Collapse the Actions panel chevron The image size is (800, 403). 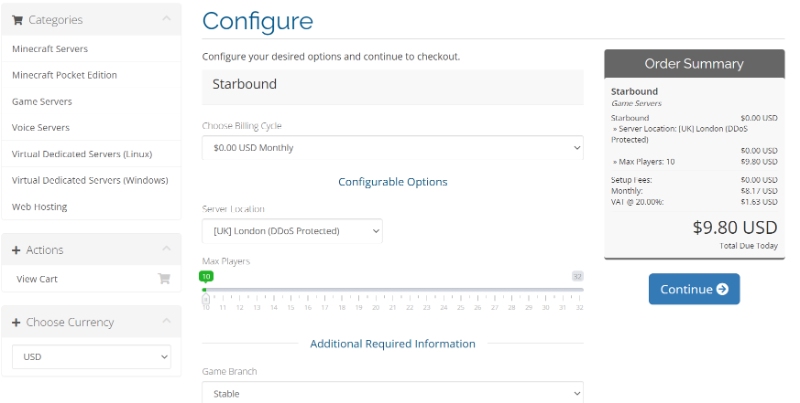[166, 248]
